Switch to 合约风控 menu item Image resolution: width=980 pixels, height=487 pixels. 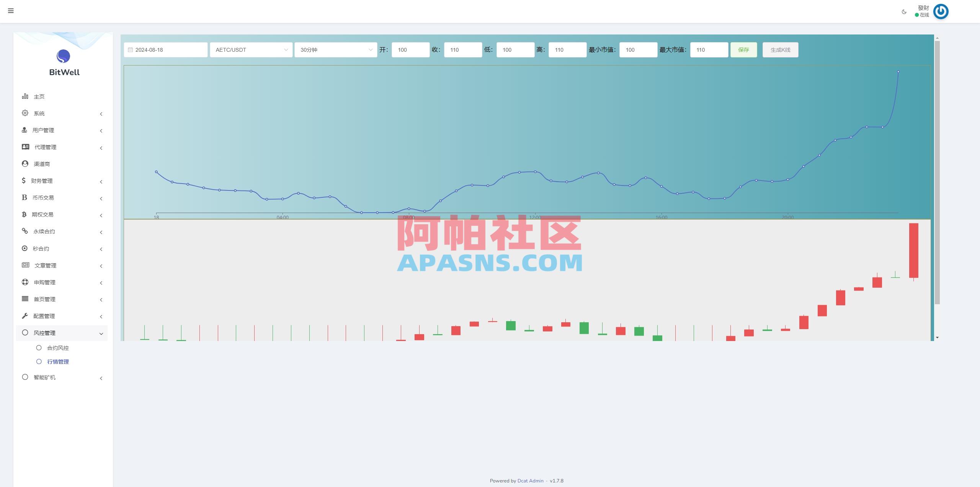pyautogui.click(x=58, y=348)
